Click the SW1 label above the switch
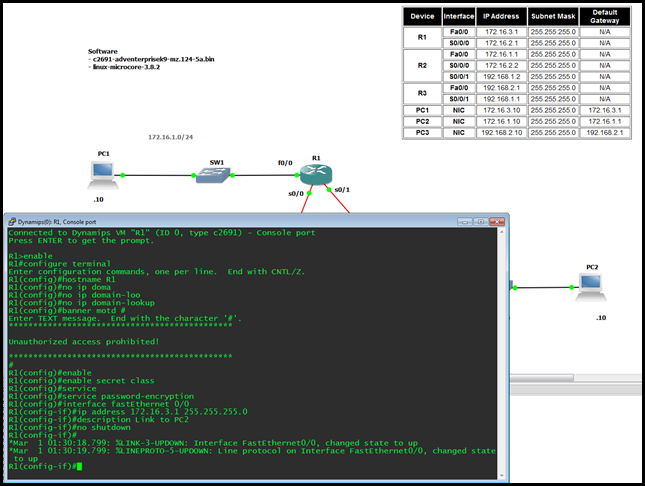 click(217, 163)
